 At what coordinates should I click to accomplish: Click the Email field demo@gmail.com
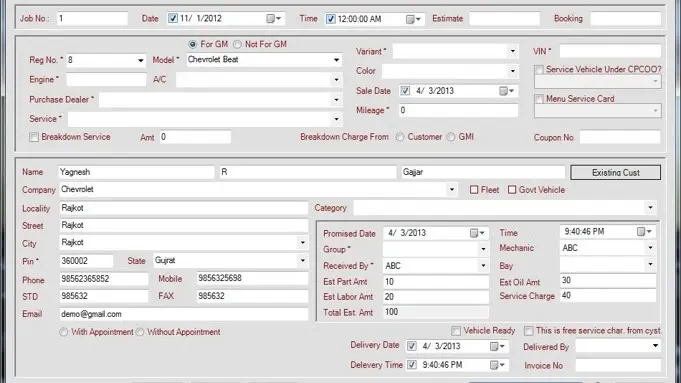click(184, 314)
